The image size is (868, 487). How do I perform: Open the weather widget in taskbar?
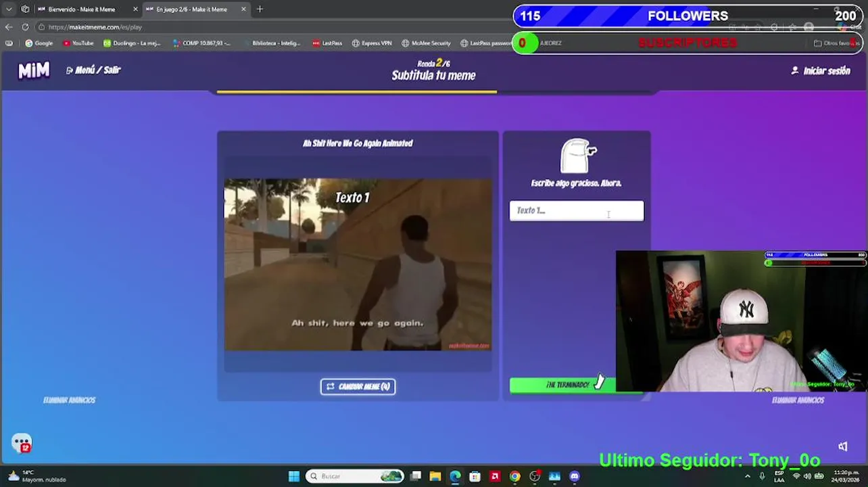click(x=37, y=476)
